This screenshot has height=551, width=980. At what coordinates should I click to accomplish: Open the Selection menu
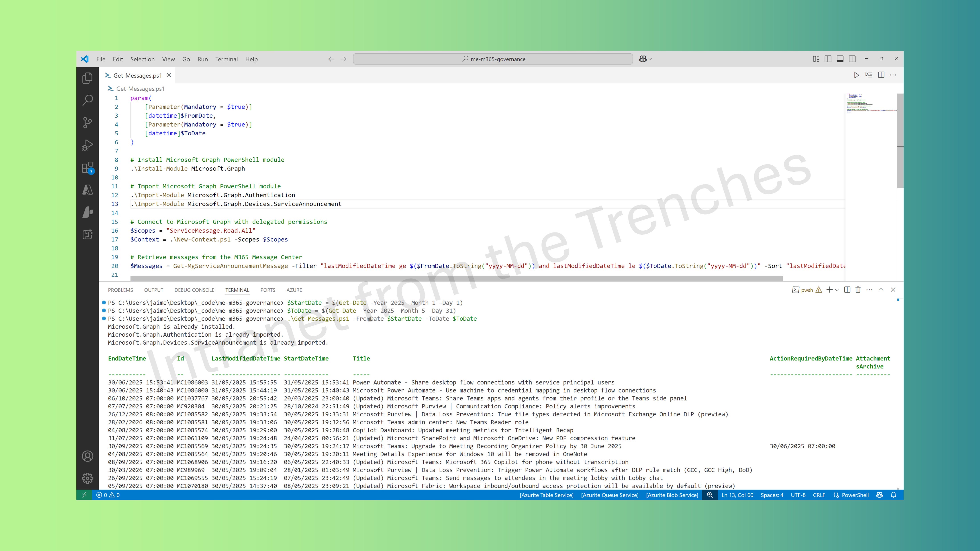pyautogui.click(x=142, y=59)
